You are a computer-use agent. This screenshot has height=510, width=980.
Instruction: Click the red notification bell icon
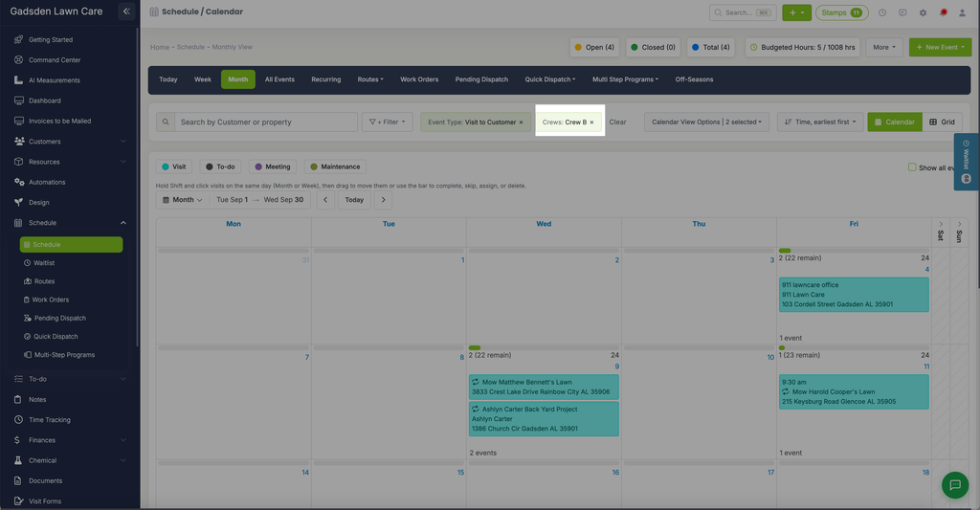(943, 12)
